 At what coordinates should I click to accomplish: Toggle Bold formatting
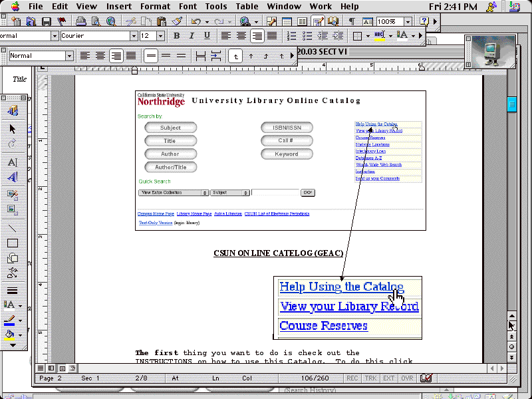pyautogui.click(x=176, y=36)
